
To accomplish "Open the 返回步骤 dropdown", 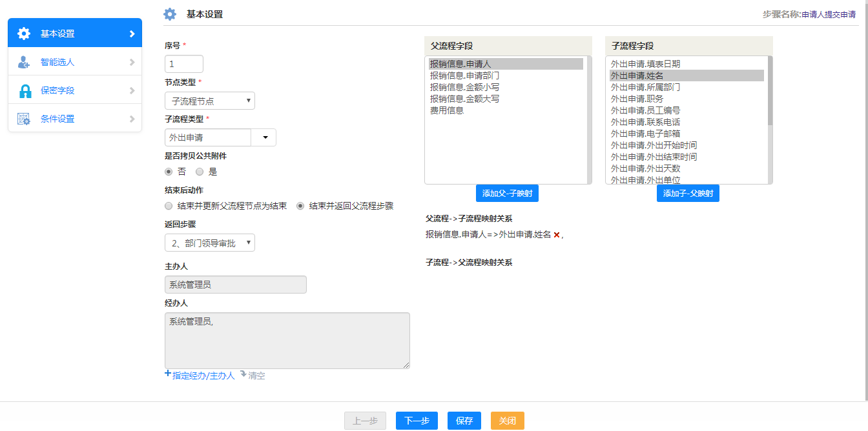I will coord(210,243).
